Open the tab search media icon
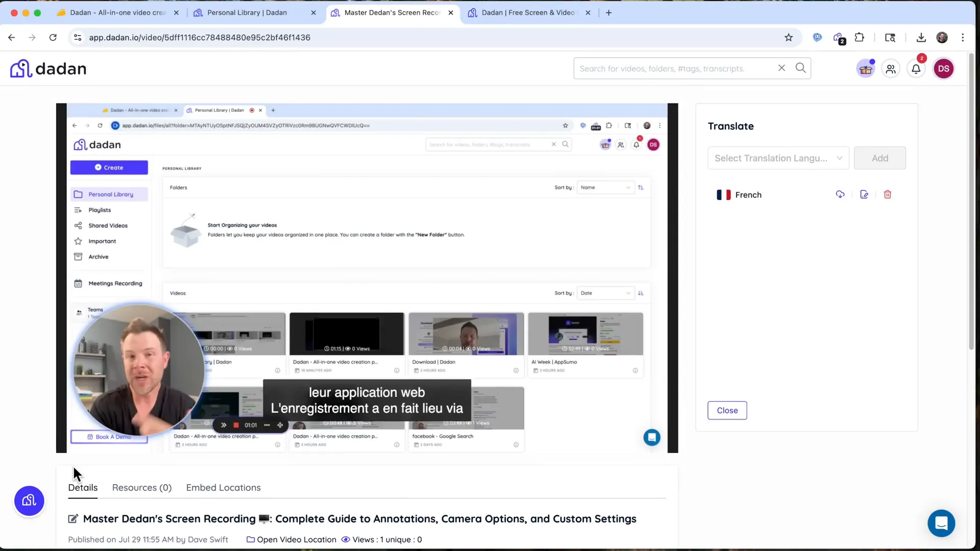 (x=890, y=37)
